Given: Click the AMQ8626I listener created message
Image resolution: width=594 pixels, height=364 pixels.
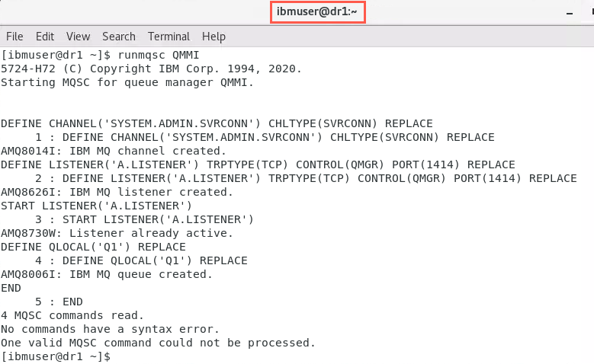Looking at the screenshot, I should pos(117,192).
